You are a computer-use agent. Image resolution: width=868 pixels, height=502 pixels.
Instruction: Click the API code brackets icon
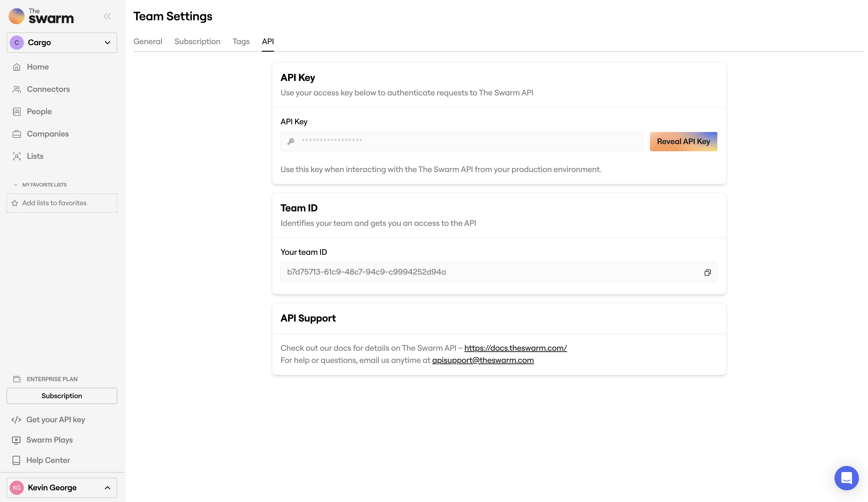[x=16, y=420]
